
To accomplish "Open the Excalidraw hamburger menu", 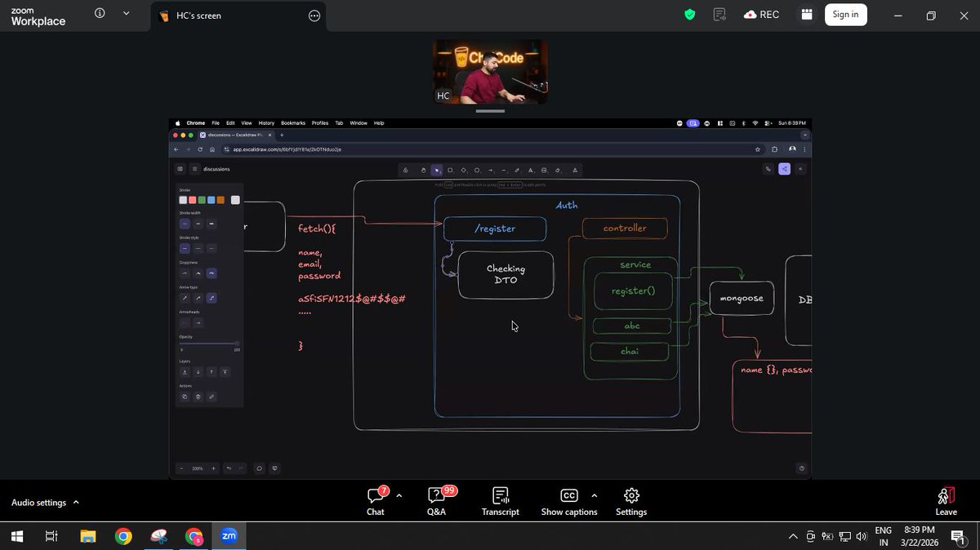I will coord(194,169).
